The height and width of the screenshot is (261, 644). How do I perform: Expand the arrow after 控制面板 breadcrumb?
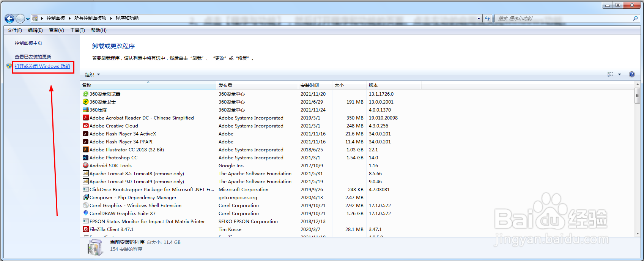click(x=69, y=18)
